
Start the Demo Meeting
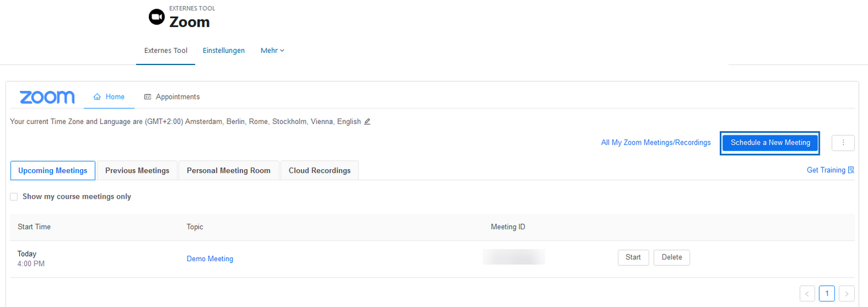[x=633, y=258]
